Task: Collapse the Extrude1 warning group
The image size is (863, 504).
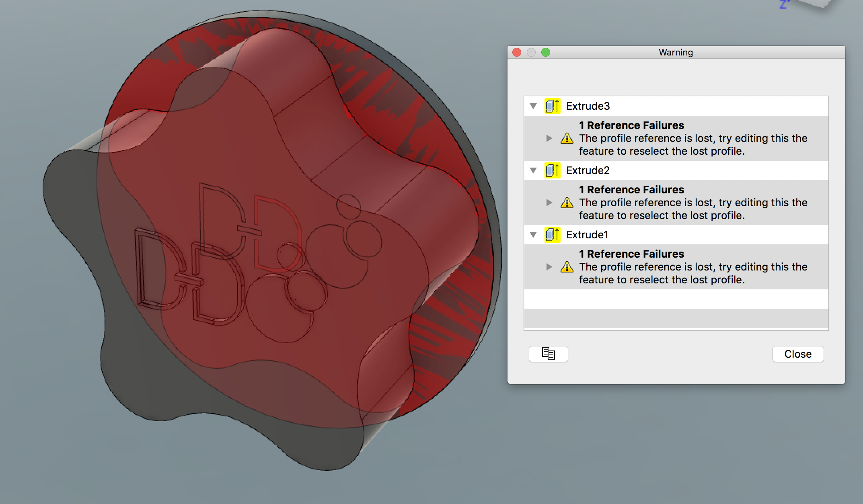Action: pyautogui.click(x=533, y=235)
